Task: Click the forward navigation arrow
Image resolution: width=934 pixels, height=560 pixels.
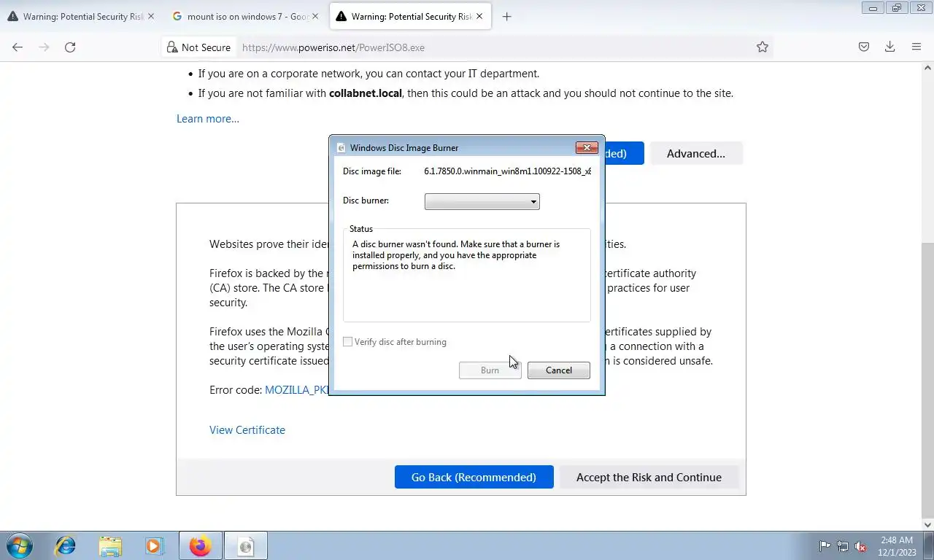Action: tap(44, 47)
